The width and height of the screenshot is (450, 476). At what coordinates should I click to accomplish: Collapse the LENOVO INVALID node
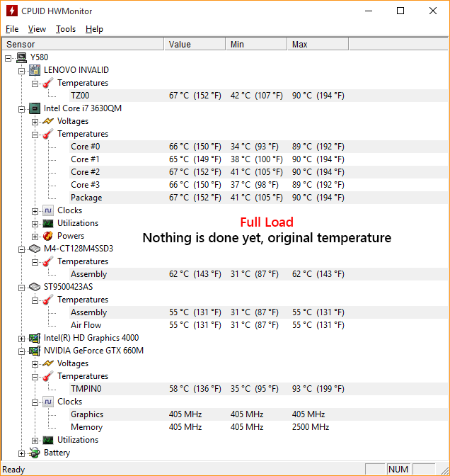coord(21,71)
